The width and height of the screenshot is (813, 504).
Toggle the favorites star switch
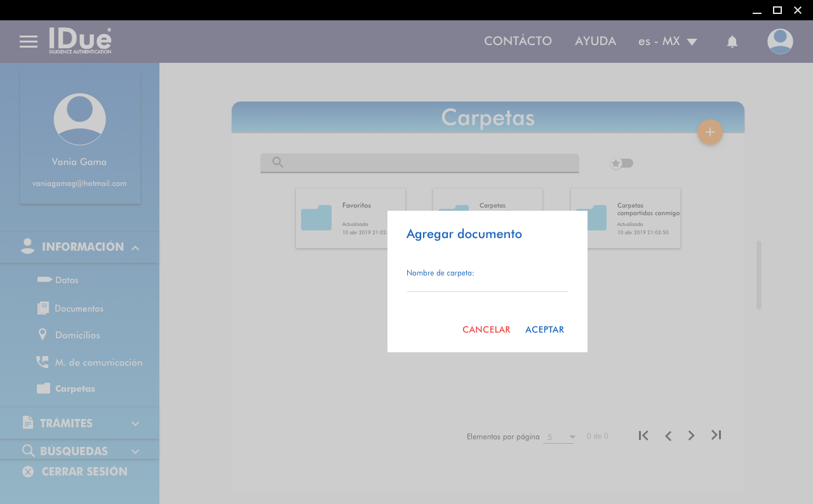coord(621,163)
